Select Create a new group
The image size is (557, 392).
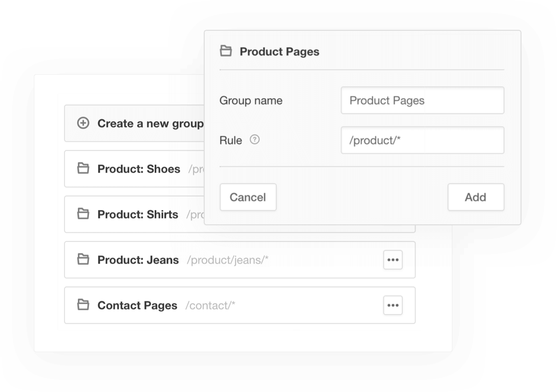coord(150,124)
